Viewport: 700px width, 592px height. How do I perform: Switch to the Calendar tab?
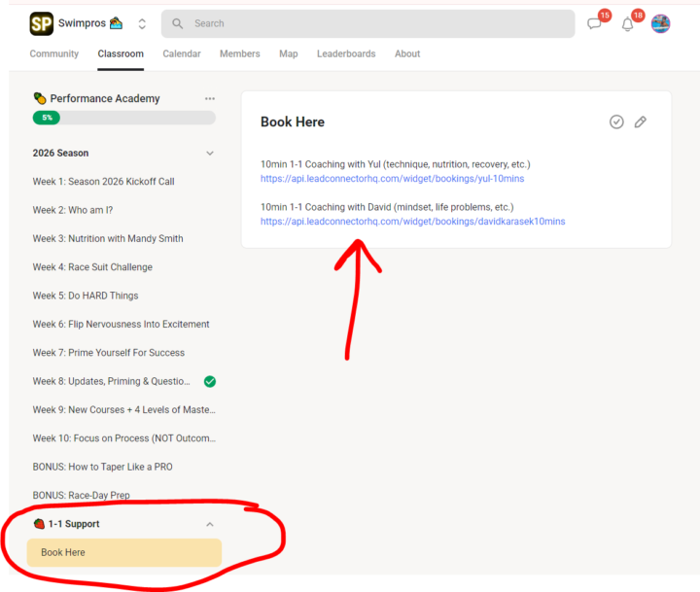tap(182, 53)
